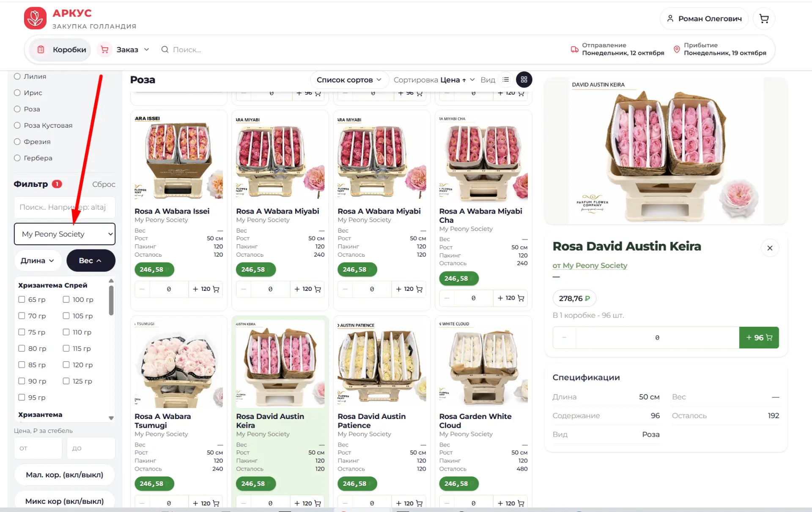Switch to list view icon
This screenshot has height=512, width=812.
tap(506, 79)
